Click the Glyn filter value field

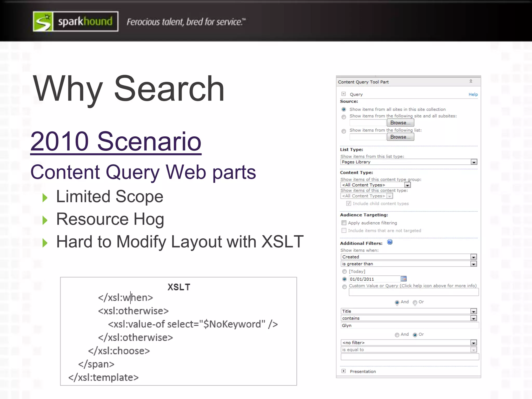[x=410, y=325]
